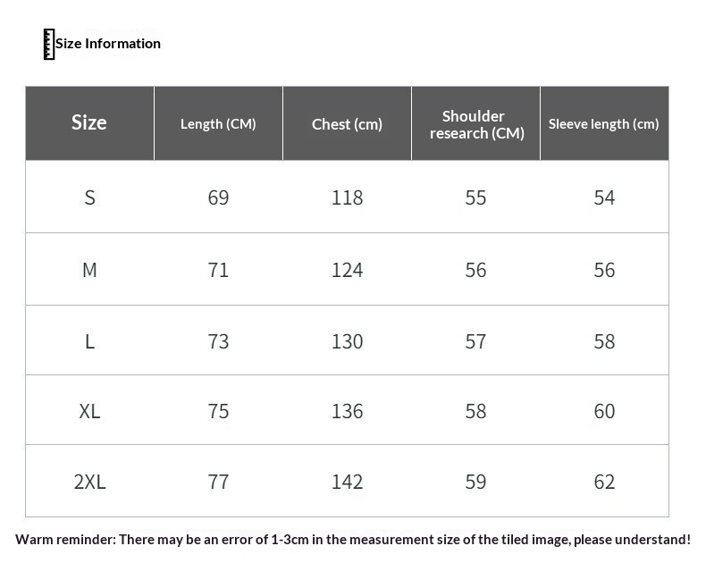Viewport: 706px width, 588px height.
Task: Click the Warm reminder note text
Action: 353,540
